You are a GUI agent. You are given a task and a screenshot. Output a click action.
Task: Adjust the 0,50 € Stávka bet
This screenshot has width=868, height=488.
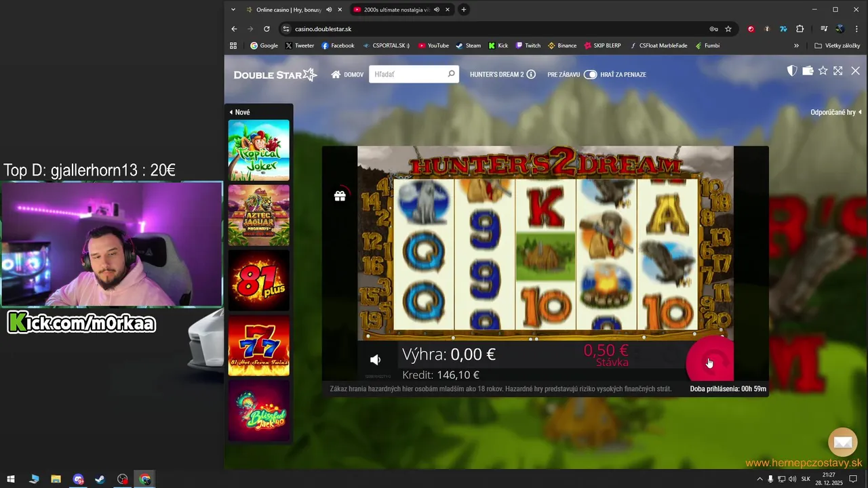coord(606,354)
